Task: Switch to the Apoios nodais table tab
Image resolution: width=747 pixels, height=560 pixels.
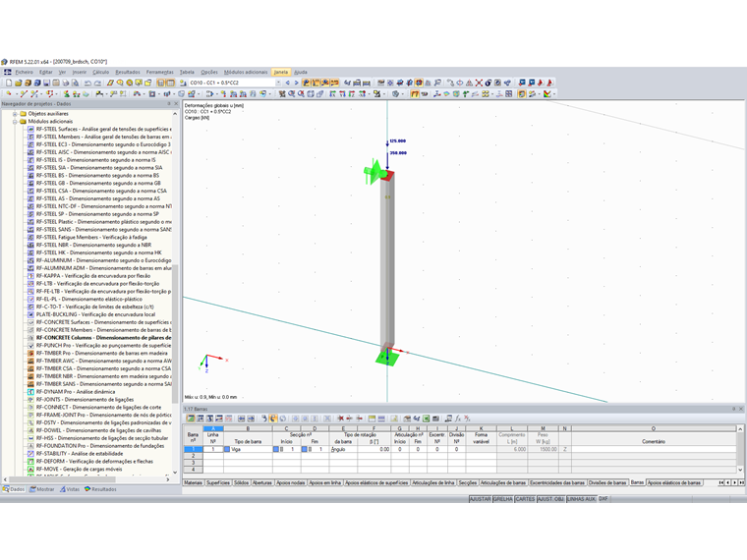Action: (x=291, y=482)
